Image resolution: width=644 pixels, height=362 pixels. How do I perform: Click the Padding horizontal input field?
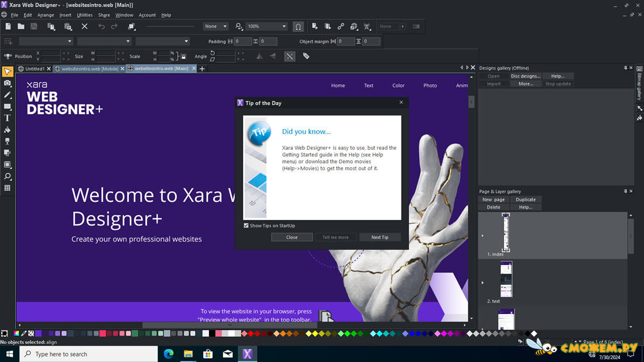(x=242, y=42)
